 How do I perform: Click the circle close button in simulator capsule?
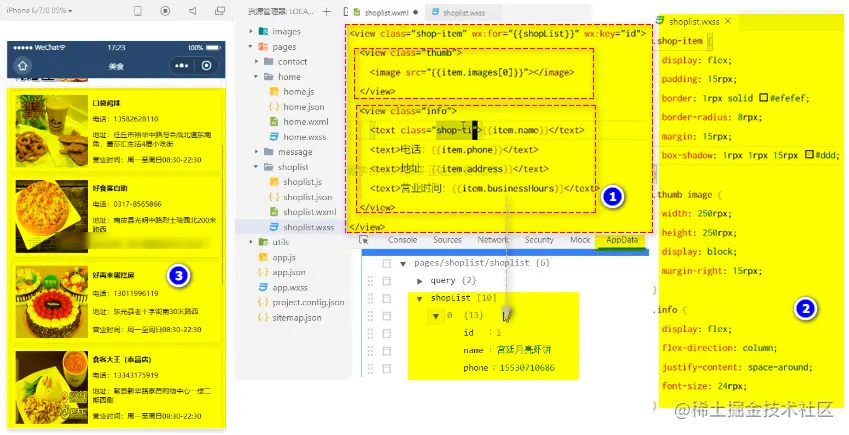tap(206, 66)
